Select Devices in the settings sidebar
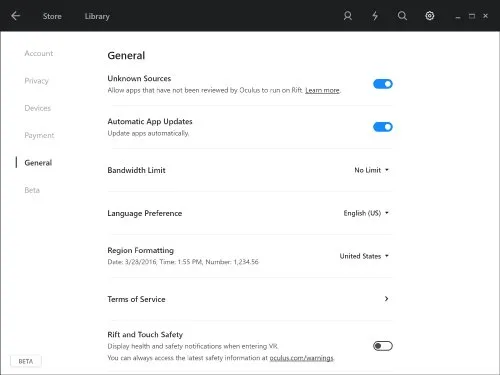 [x=38, y=108]
